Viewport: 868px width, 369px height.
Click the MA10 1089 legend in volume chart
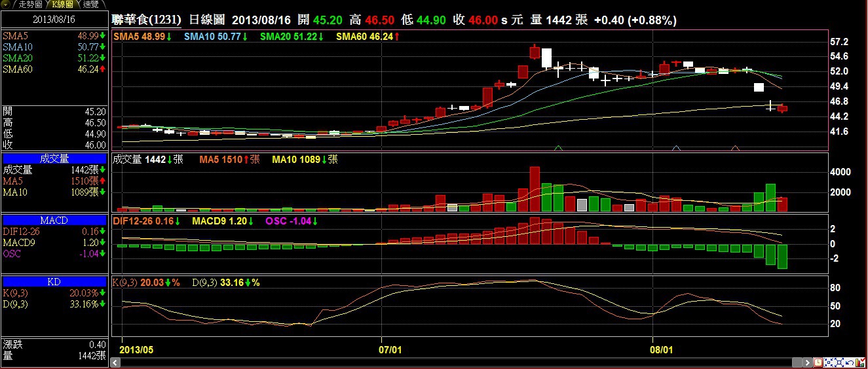coord(305,159)
